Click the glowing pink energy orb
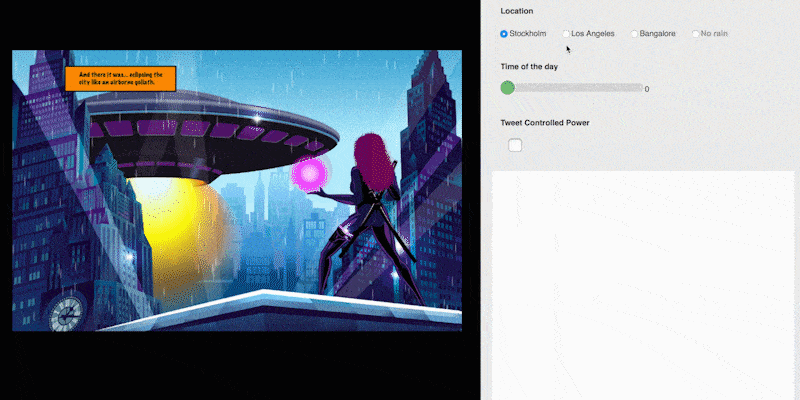 pos(308,175)
